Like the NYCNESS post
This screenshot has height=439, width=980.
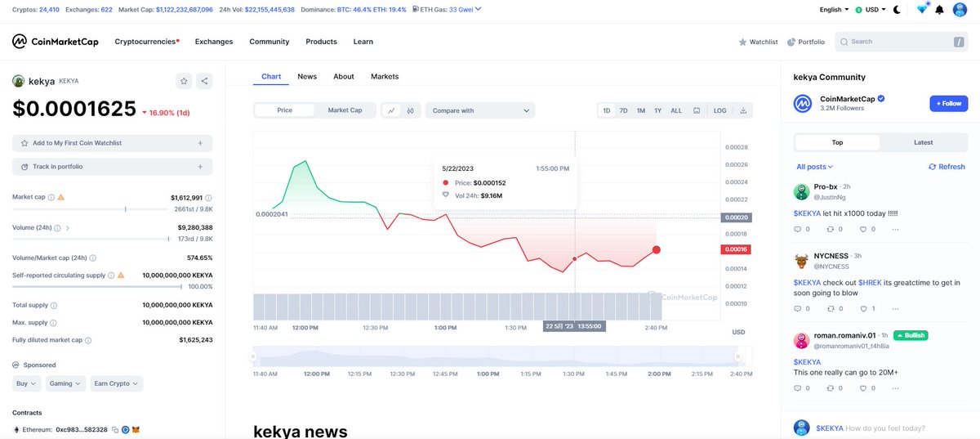(863, 308)
